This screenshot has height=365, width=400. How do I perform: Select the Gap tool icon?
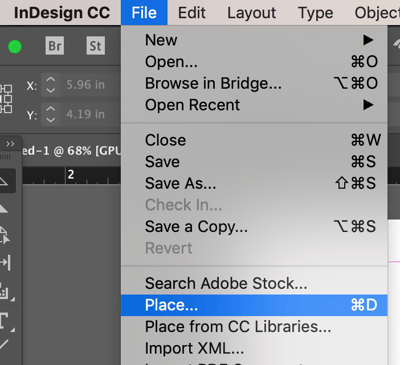tap(6, 262)
